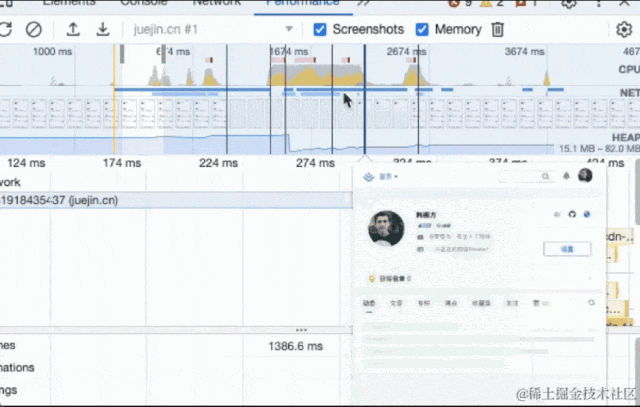Click the NET overview label

coord(629,93)
